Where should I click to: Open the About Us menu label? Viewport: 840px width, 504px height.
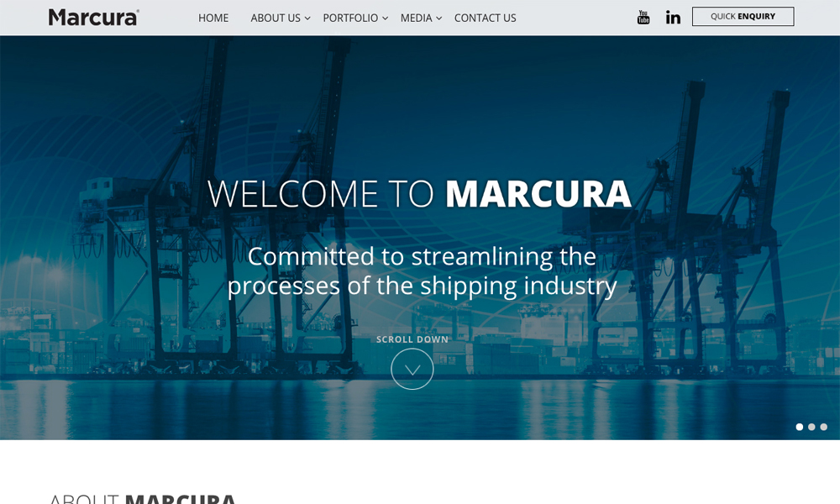point(276,18)
